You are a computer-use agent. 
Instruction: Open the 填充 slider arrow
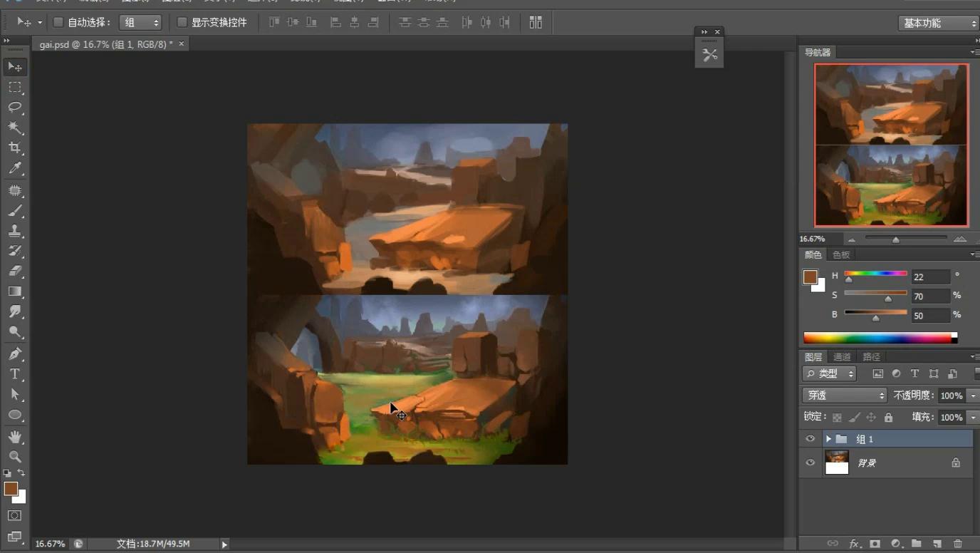coord(973,418)
